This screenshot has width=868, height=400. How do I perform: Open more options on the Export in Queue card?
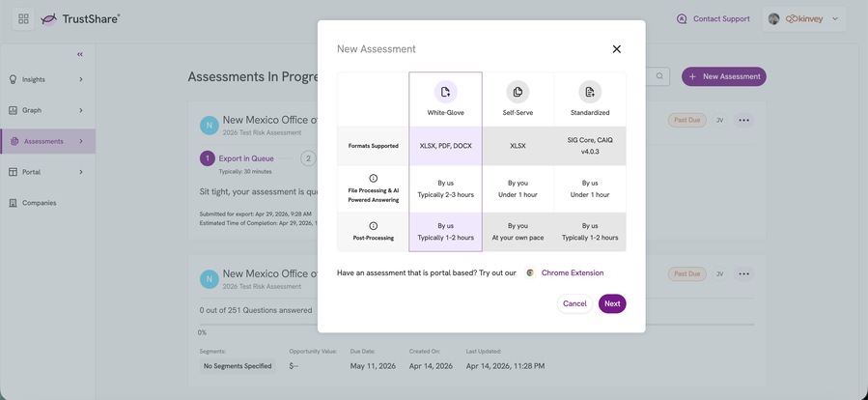tap(743, 120)
